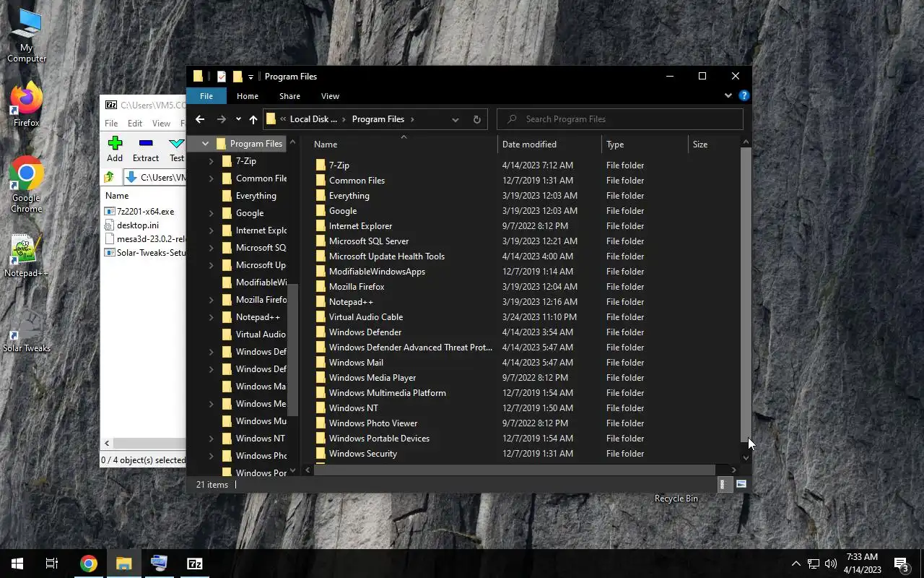
Task: Open Home tab in Explorer ribbon
Action: point(247,96)
